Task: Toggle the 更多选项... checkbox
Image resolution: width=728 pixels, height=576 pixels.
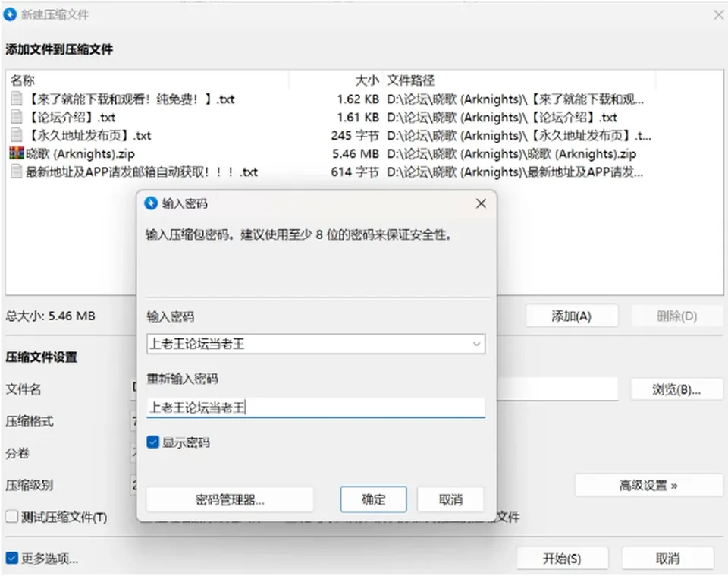Action: pyautogui.click(x=12, y=558)
